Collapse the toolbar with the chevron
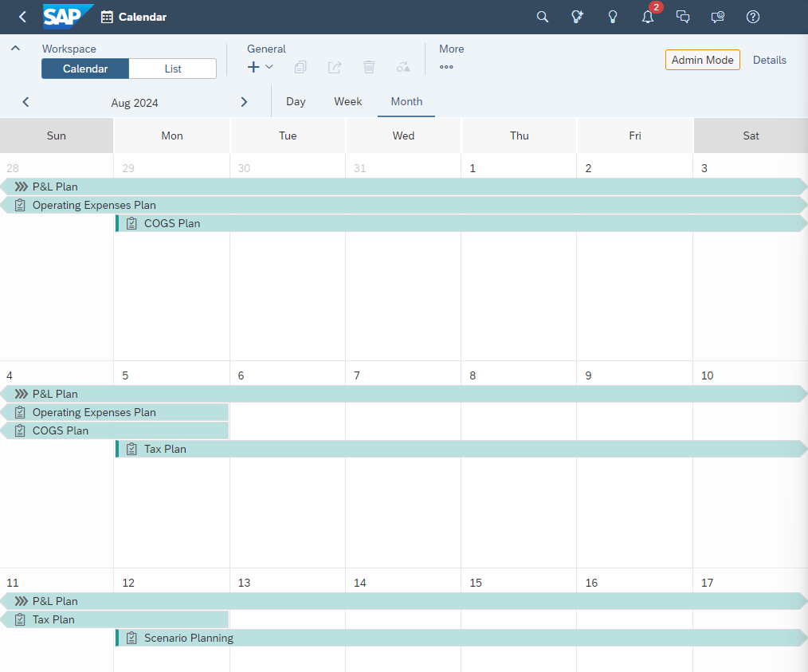Screen dimensions: 808x672 (x=15, y=48)
